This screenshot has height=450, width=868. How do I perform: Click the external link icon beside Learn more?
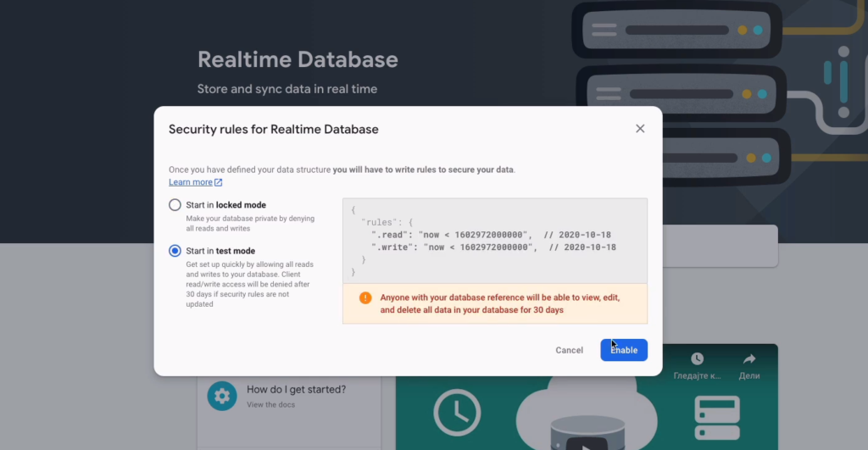[219, 182]
